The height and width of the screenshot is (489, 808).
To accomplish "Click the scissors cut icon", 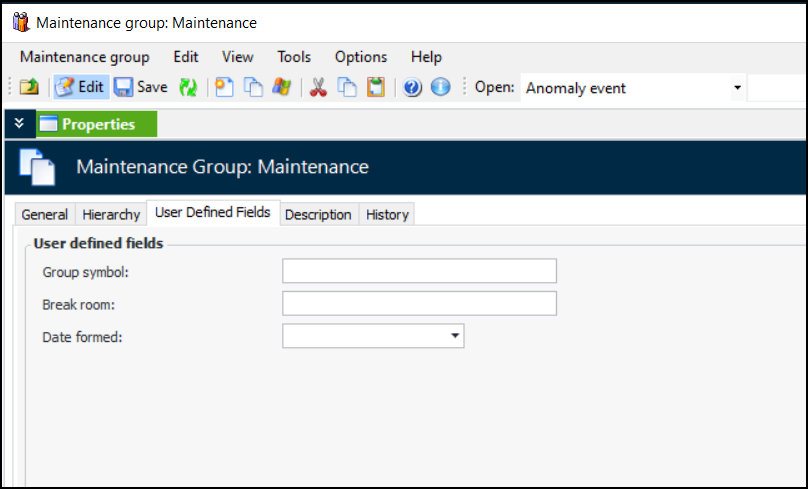I will (x=319, y=88).
